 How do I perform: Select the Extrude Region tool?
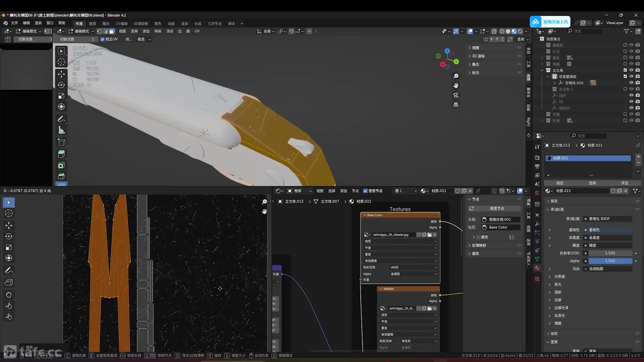(x=61, y=154)
